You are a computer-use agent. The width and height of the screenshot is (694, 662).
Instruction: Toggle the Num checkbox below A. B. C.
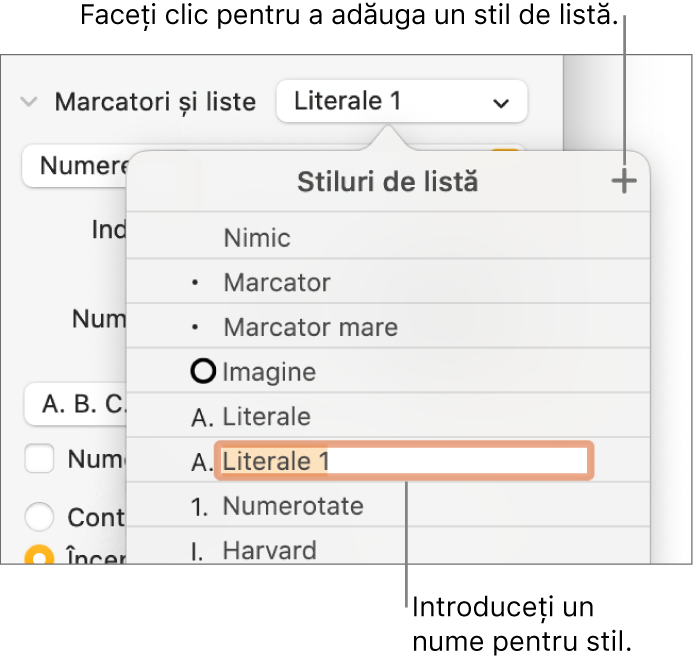coord(39,459)
